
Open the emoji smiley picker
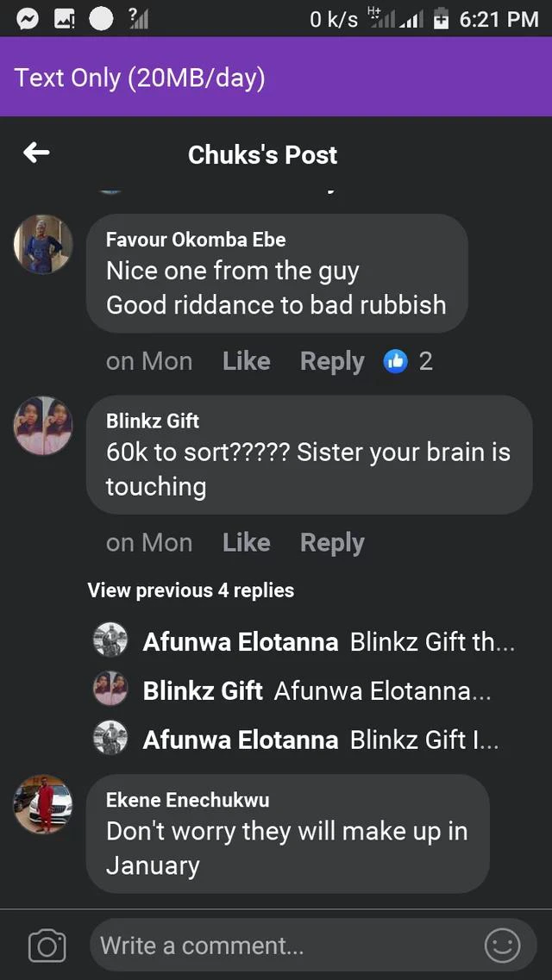tap(502, 946)
